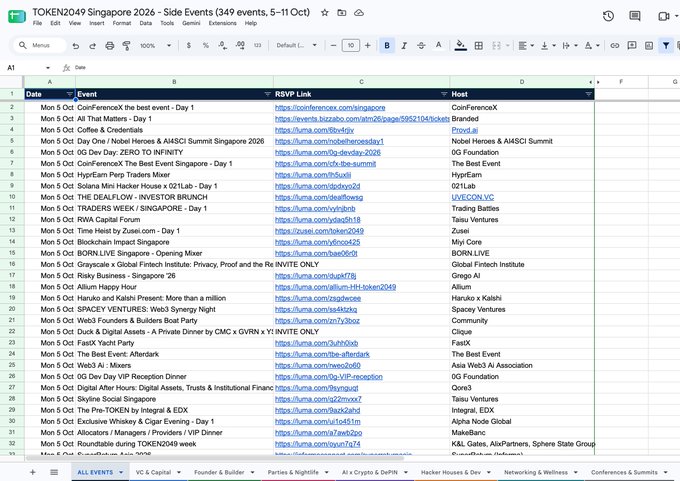The height and width of the screenshot is (481, 680).
Task: Open Sheets home logo
Action: (x=17, y=16)
